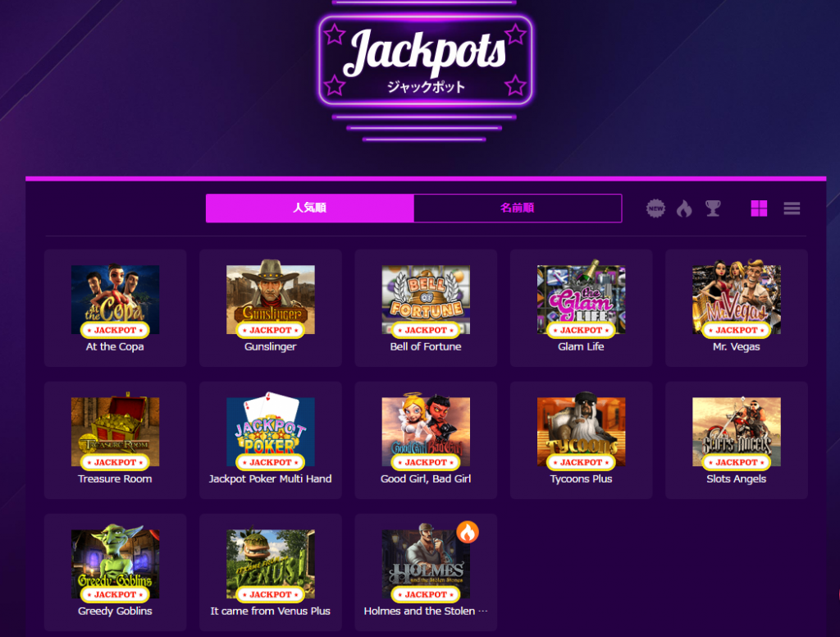Select the 名前順 name sort tab

pyautogui.click(x=518, y=208)
